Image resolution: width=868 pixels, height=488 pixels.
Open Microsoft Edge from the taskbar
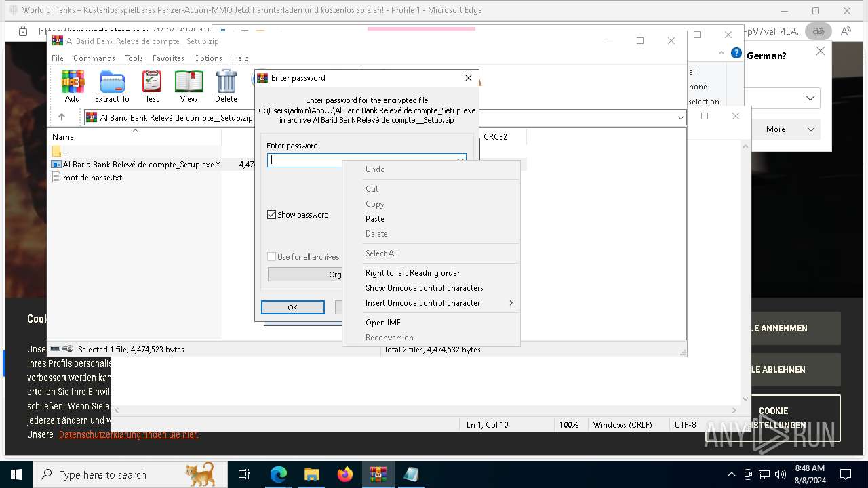tap(279, 474)
